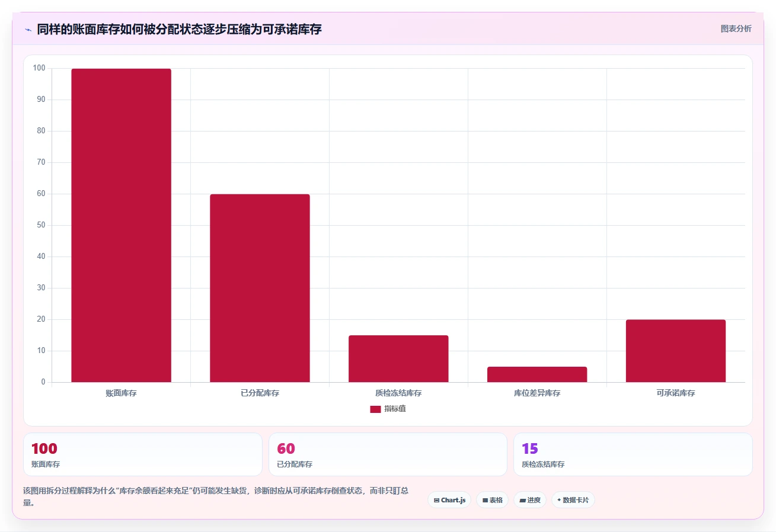Select the Chart.js tag chip
The width and height of the screenshot is (776, 532).
pos(449,500)
